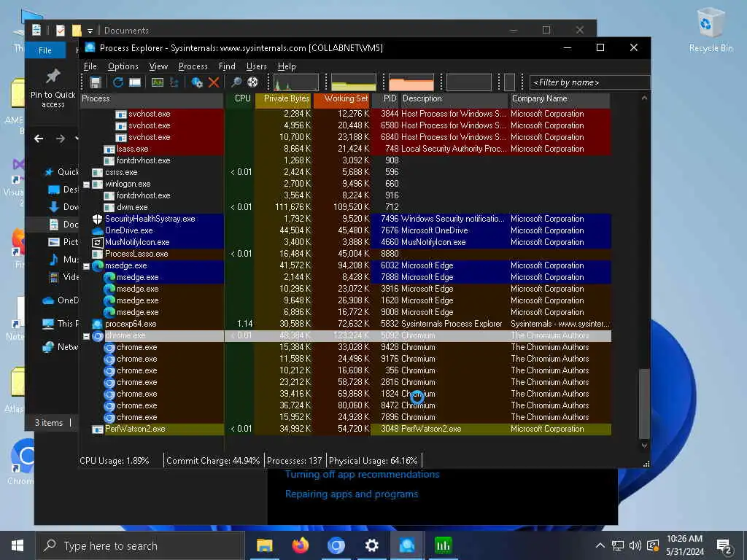Open the File menu
This screenshot has height=560, width=747.
pyautogui.click(x=90, y=66)
